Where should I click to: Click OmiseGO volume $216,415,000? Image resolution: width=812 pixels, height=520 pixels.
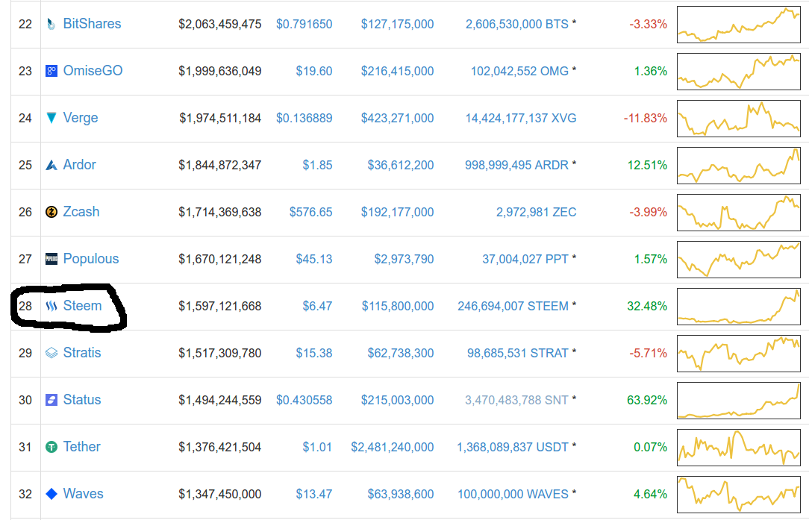(397, 71)
